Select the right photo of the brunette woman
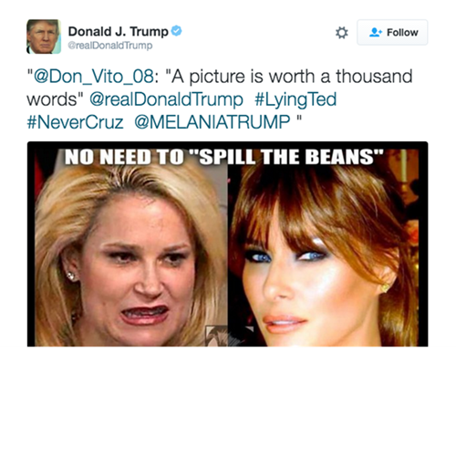Image resolution: width=456 pixels, height=476 pixels. pyautogui.click(x=324, y=247)
